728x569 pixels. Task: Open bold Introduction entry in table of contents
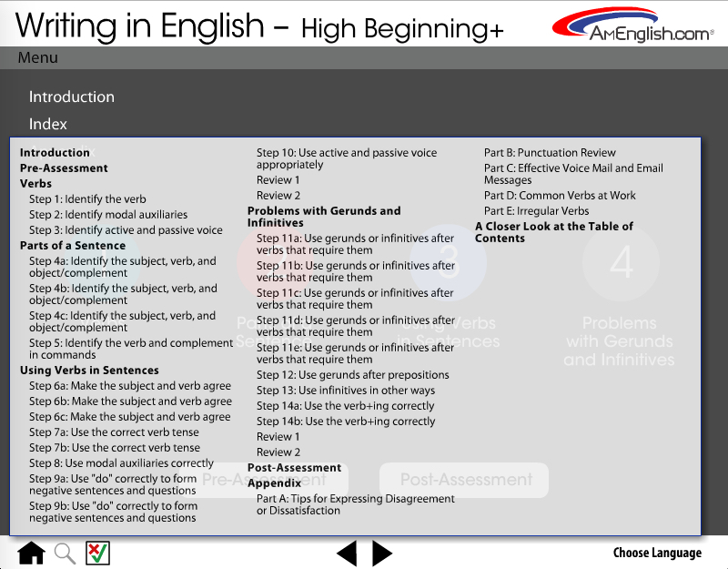coord(55,152)
